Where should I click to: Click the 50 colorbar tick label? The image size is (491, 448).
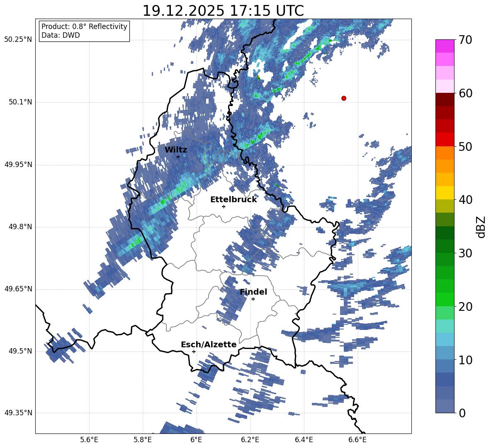click(x=465, y=146)
